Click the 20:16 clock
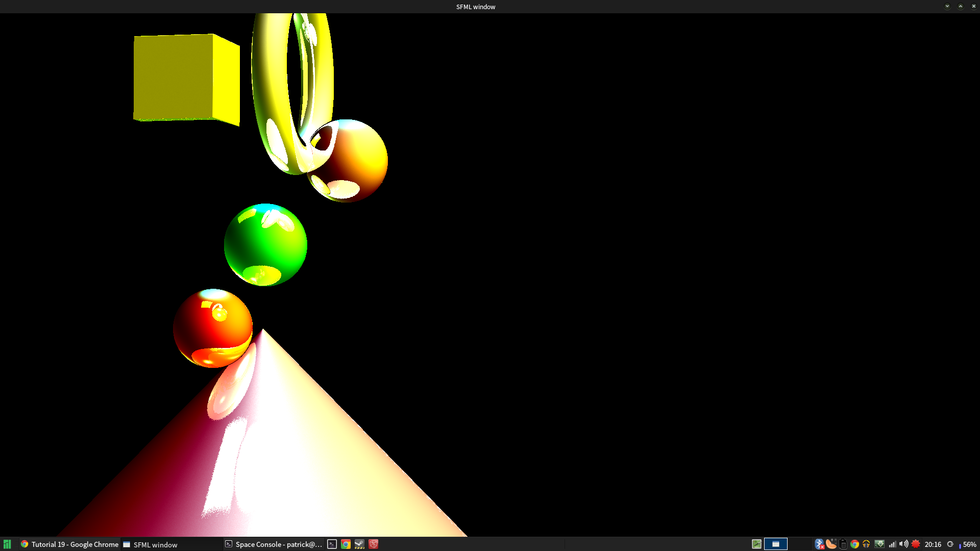980x551 pixels. (933, 544)
